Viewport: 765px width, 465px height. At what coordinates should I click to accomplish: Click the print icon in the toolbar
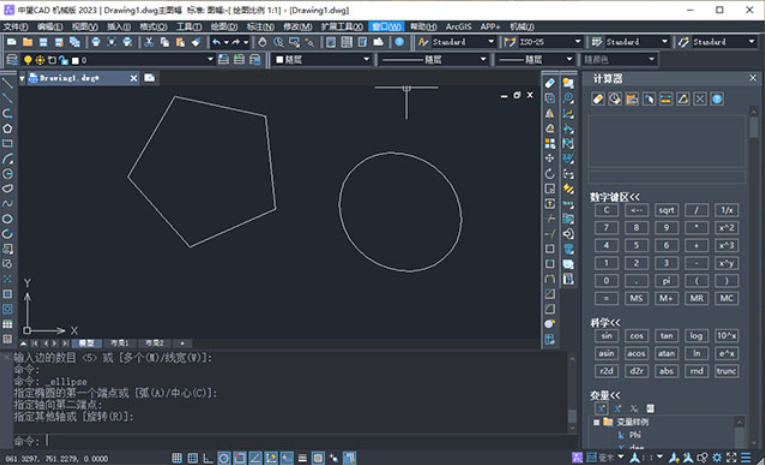tap(95, 42)
